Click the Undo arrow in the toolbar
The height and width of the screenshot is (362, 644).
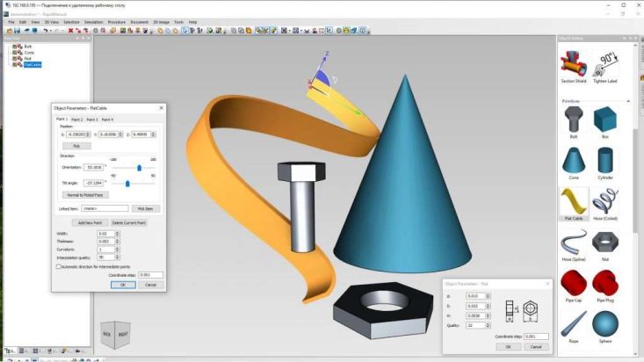coord(45,31)
